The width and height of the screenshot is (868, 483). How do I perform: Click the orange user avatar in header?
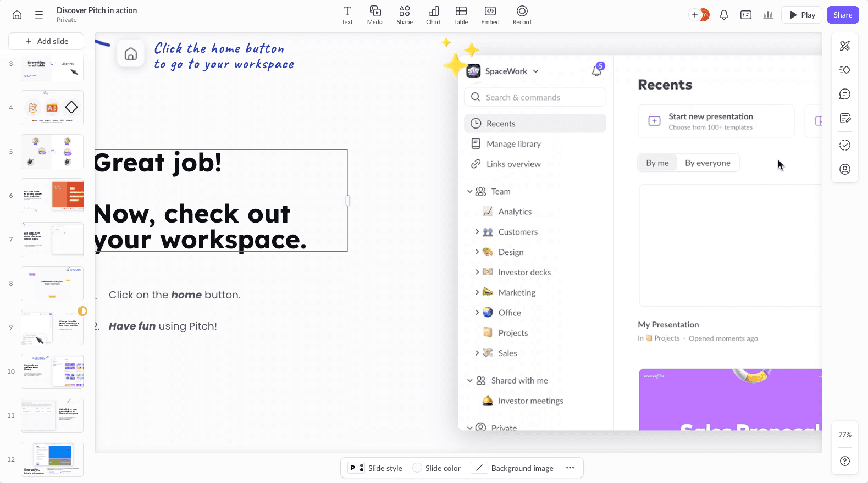tap(705, 15)
